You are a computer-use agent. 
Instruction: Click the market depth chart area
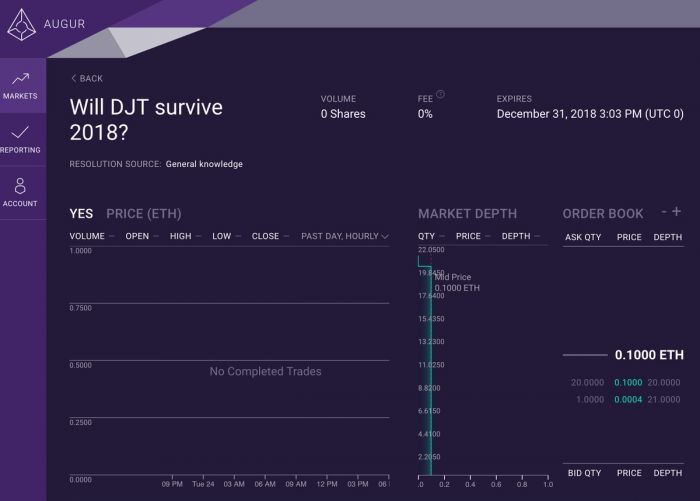(484, 362)
